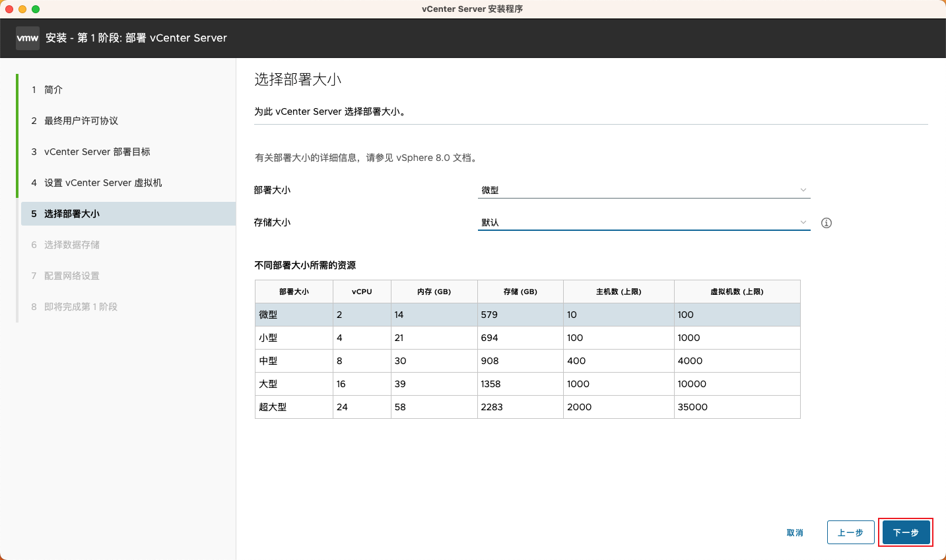
Task: Click 下一步 button
Action: click(x=906, y=532)
